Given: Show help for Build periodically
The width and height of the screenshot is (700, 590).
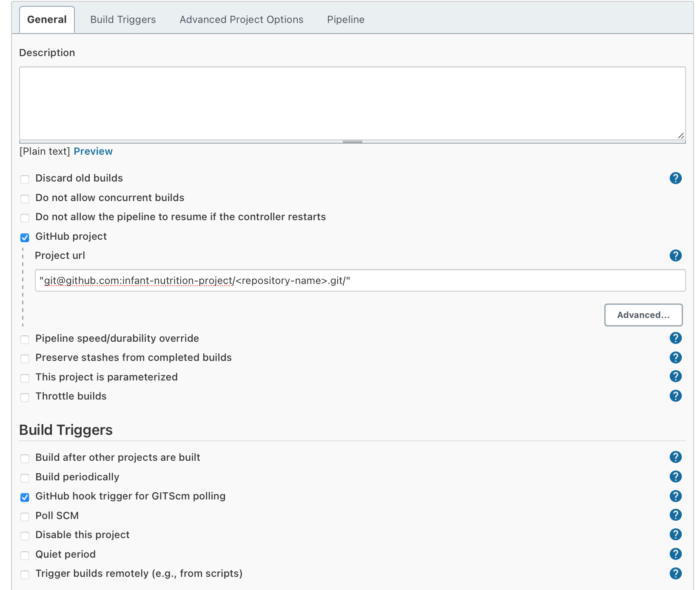Looking at the screenshot, I should [675, 477].
